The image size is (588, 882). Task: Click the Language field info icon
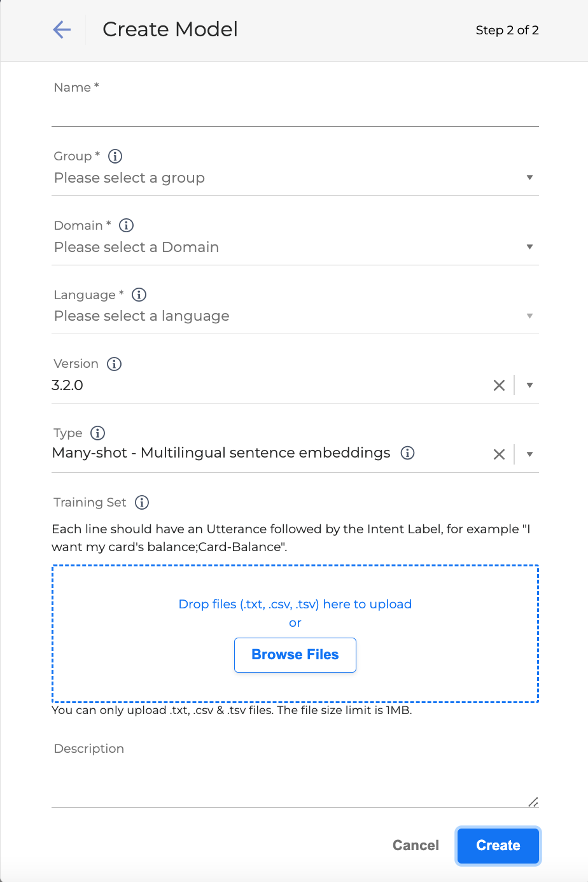[x=138, y=295]
